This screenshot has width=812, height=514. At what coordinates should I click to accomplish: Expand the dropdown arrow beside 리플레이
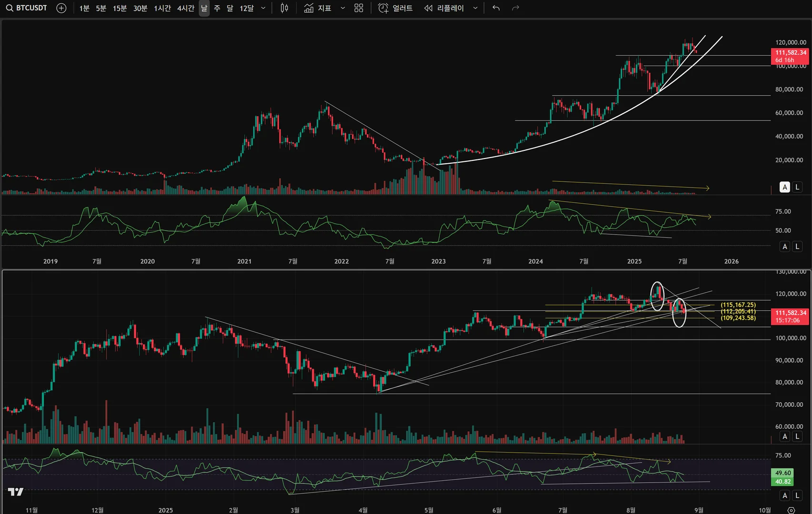pyautogui.click(x=475, y=8)
